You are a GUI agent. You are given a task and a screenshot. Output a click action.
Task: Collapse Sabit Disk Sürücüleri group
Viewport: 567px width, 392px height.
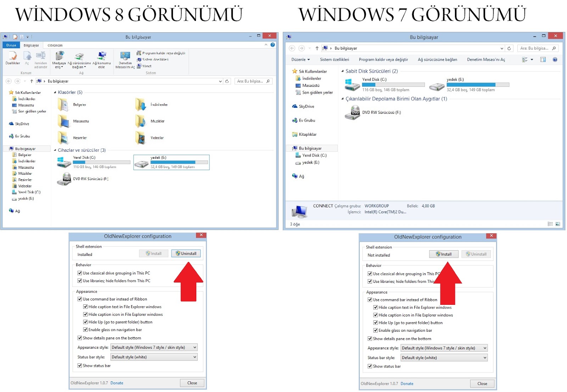coord(343,71)
